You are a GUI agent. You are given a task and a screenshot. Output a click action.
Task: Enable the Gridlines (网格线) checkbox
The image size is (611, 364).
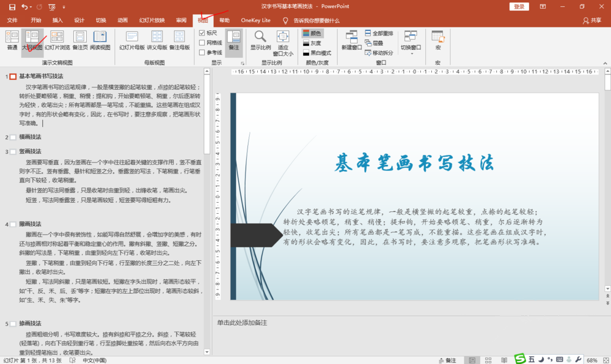(202, 43)
